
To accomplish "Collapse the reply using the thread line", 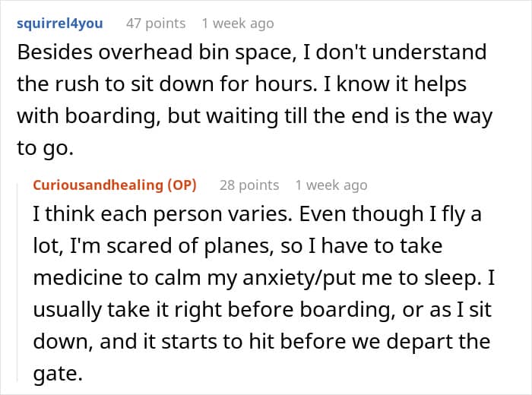I will point(17,282).
